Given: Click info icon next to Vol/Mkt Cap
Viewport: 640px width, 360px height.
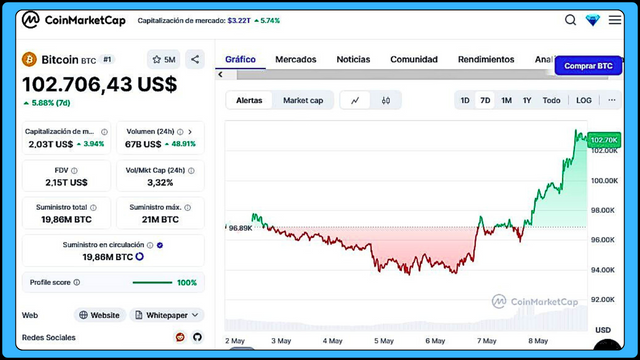Looking at the screenshot, I should pyautogui.click(x=191, y=171).
